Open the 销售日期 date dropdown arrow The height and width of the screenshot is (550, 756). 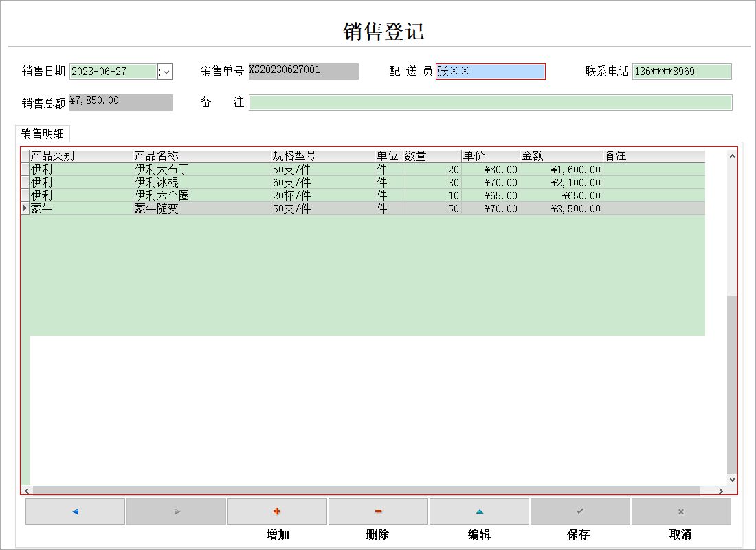click(x=165, y=72)
